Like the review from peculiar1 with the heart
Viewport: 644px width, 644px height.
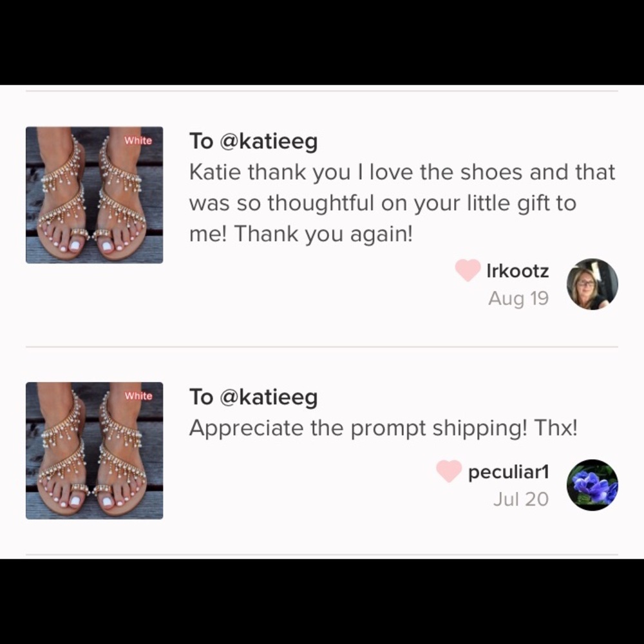pyautogui.click(x=449, y=471)
